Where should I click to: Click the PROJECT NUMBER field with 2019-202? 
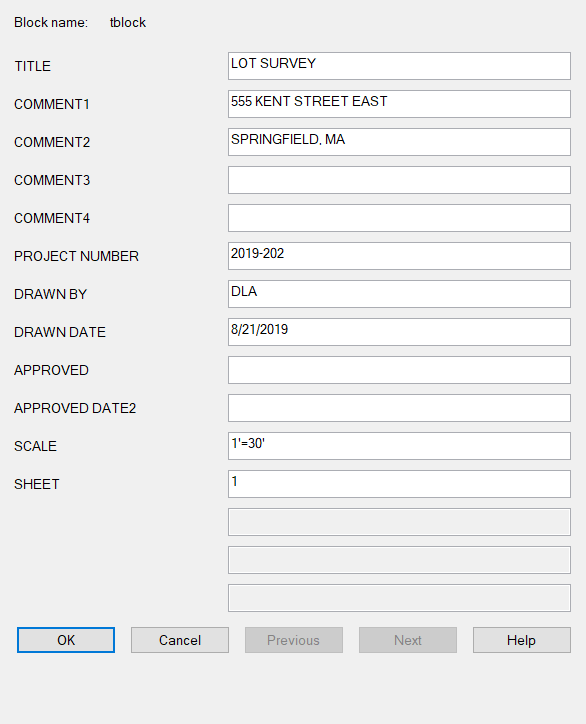[399, 256]
